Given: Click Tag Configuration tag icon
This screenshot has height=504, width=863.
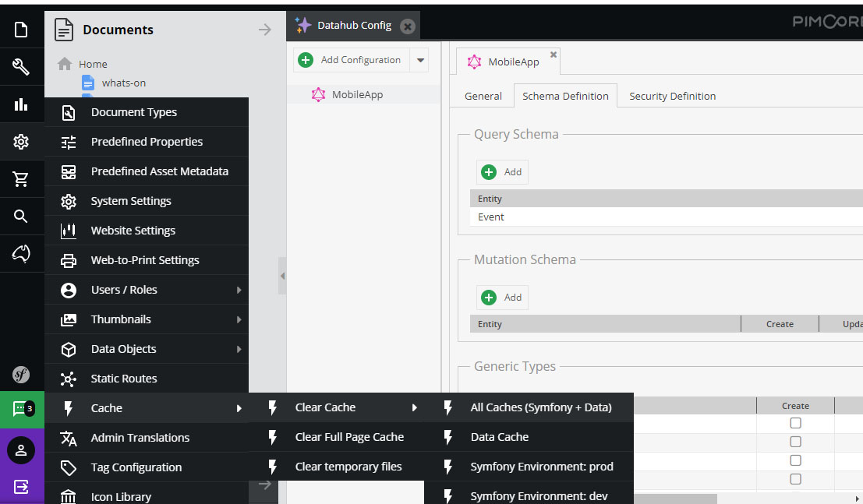Looking at the screenshot, I should [69, 467].
